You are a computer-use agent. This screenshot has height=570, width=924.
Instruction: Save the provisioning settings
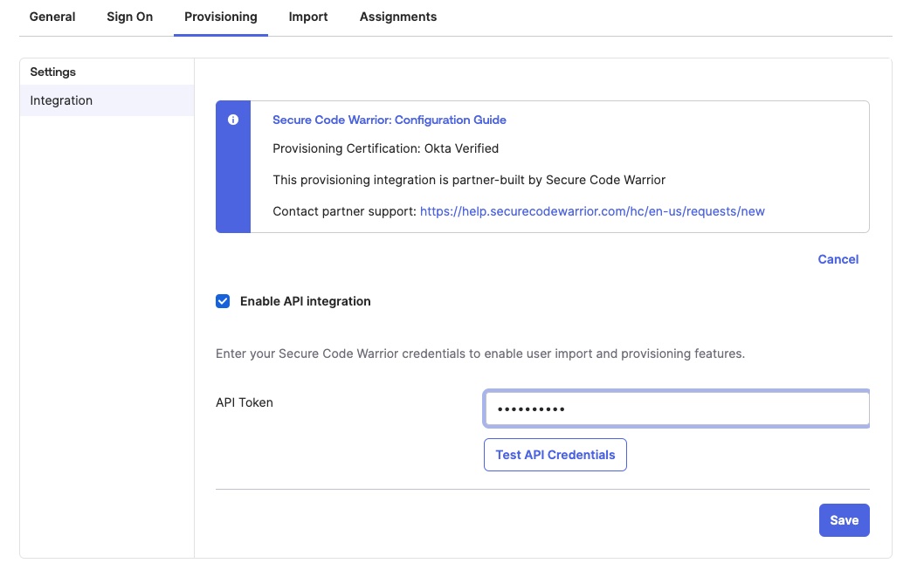pos(844,520)
